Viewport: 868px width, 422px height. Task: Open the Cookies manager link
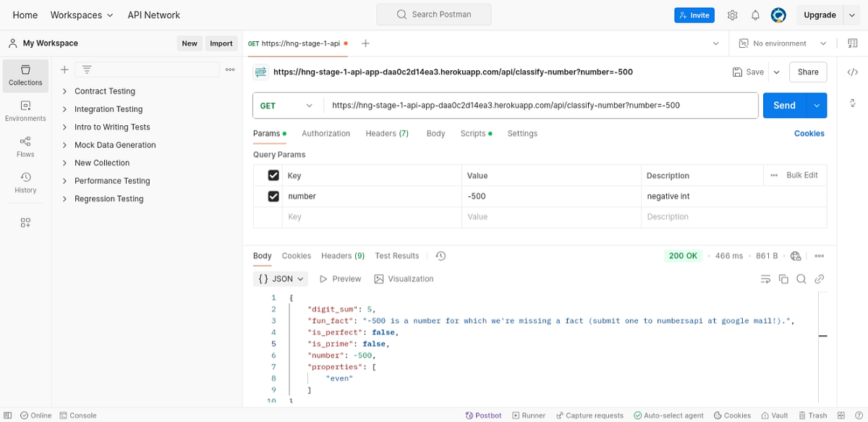click(809, 133)
